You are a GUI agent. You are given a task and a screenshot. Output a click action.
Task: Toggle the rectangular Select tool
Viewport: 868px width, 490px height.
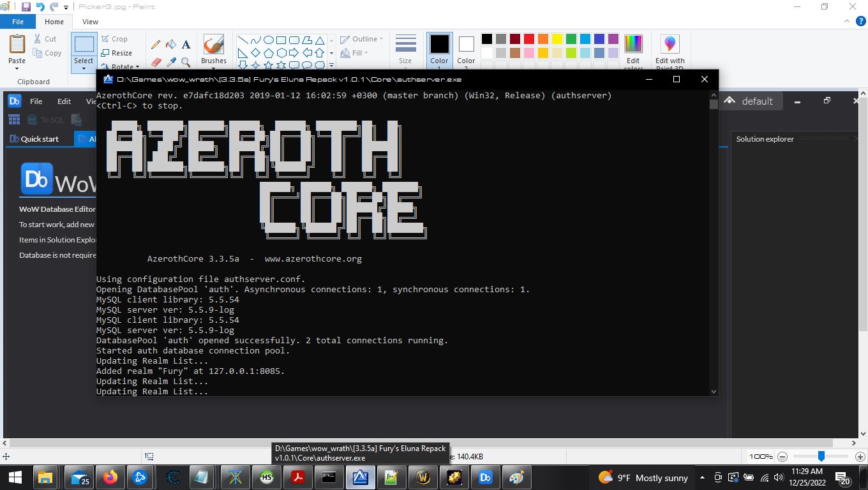tap(83, 45)
